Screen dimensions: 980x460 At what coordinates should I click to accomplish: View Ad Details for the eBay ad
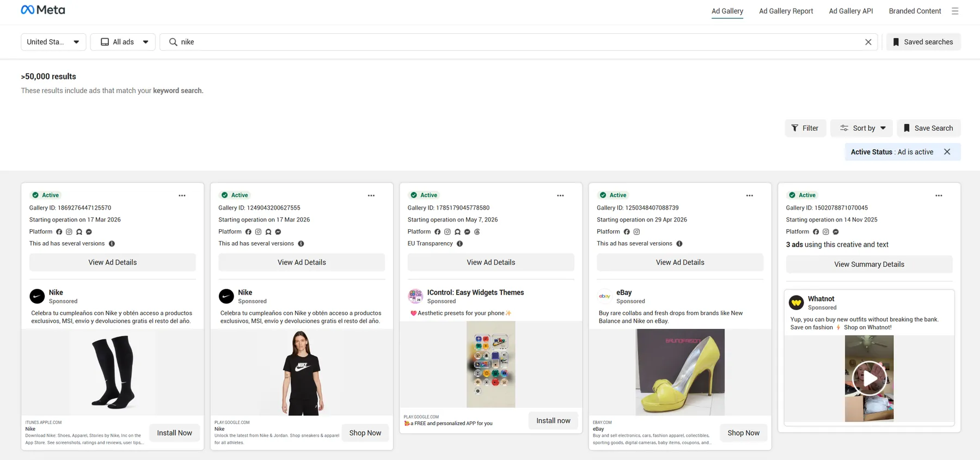pos(680,262)
